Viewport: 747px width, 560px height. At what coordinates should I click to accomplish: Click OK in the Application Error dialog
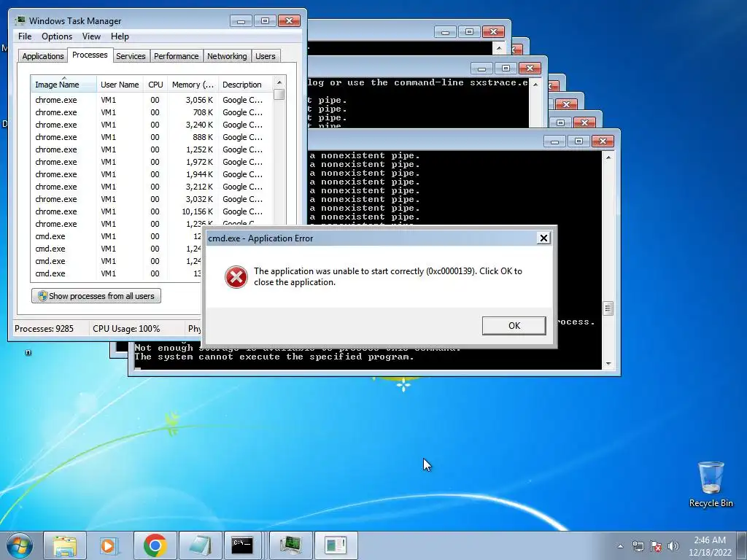(x=514, y=326)
